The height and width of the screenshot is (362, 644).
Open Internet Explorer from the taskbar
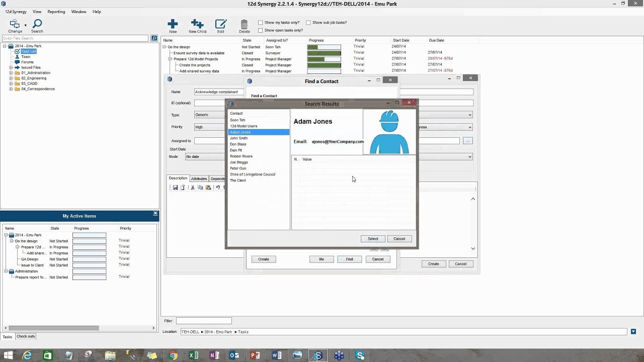[x=27, y=355]
